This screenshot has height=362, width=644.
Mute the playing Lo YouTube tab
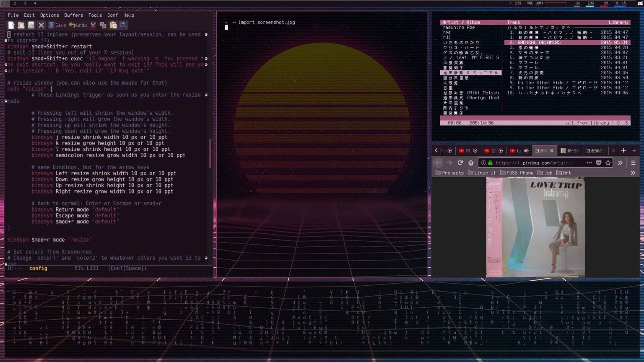pyautogui.click(x=527, y=150)
